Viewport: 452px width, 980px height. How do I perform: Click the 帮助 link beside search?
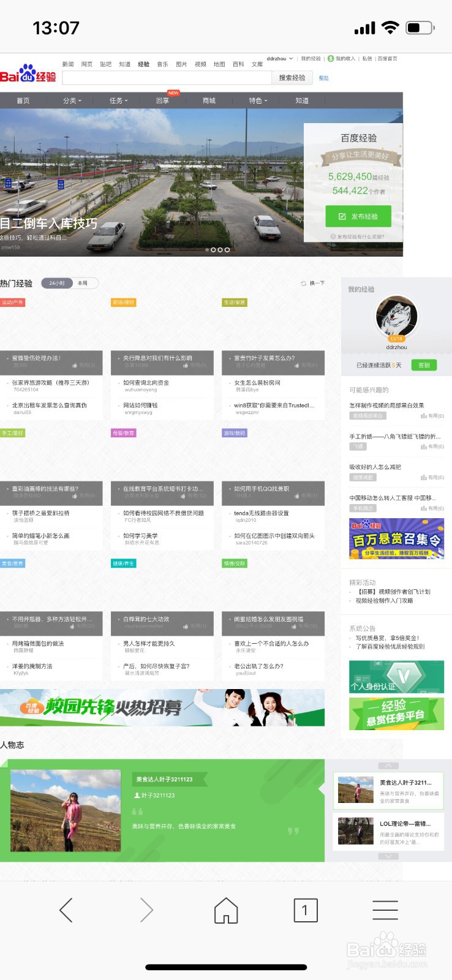point(324,78)
